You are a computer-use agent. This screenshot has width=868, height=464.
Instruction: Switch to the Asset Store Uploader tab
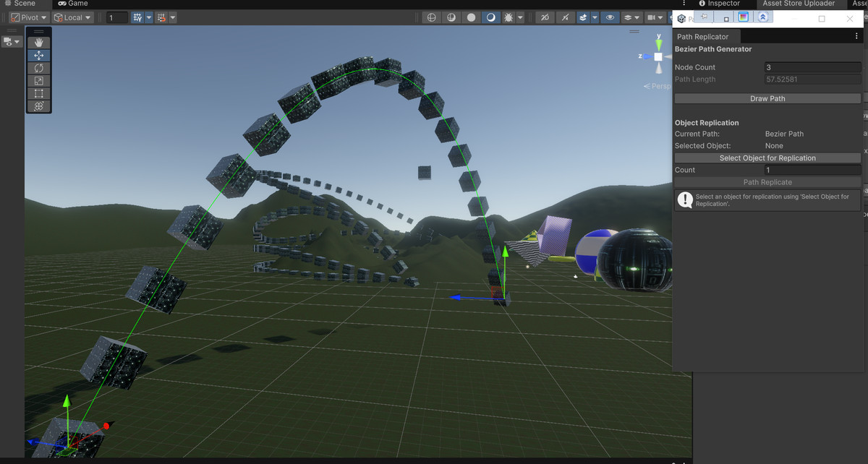tap(799, 4)
